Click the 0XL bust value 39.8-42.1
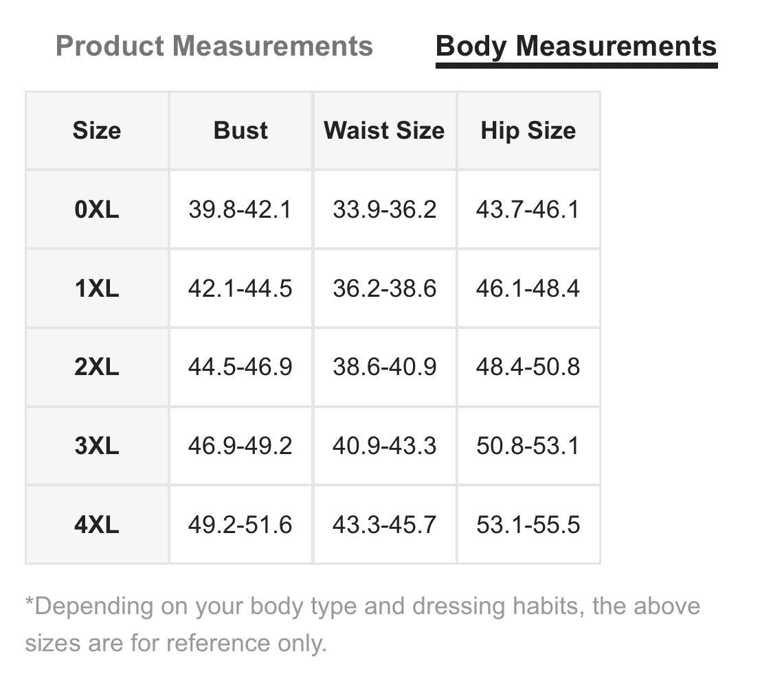This screenshot has height=700, width=773. click(x=240, y=210)
